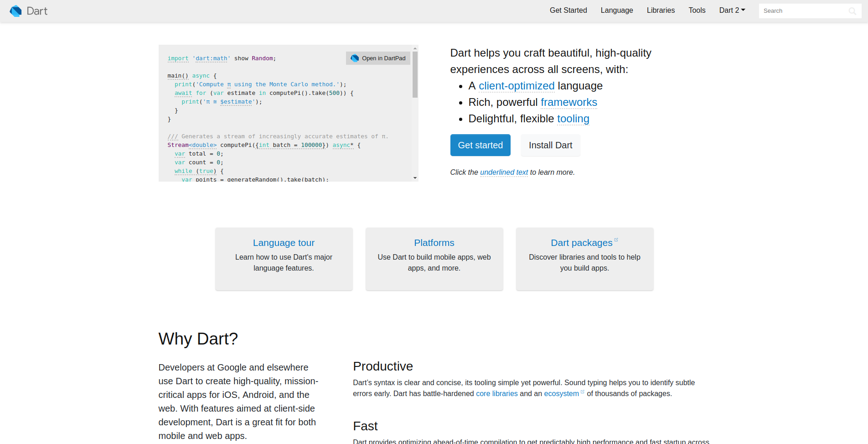Click the DartPad logo in code panel

coord(355,58)
